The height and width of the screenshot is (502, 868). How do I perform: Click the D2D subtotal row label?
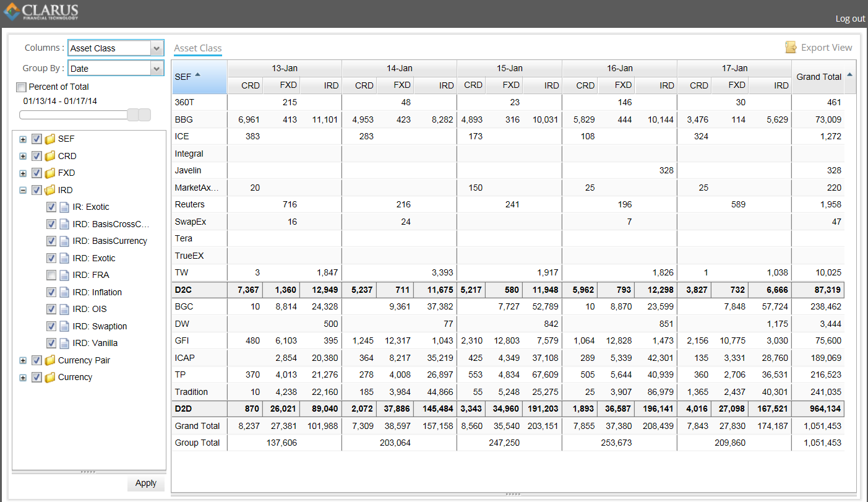coord(184,409)
